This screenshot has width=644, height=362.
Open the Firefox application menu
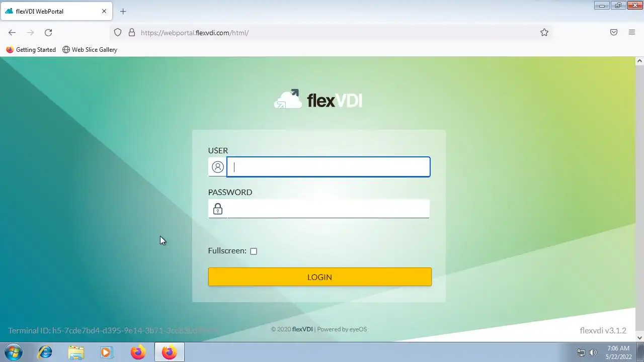[632, 32]
